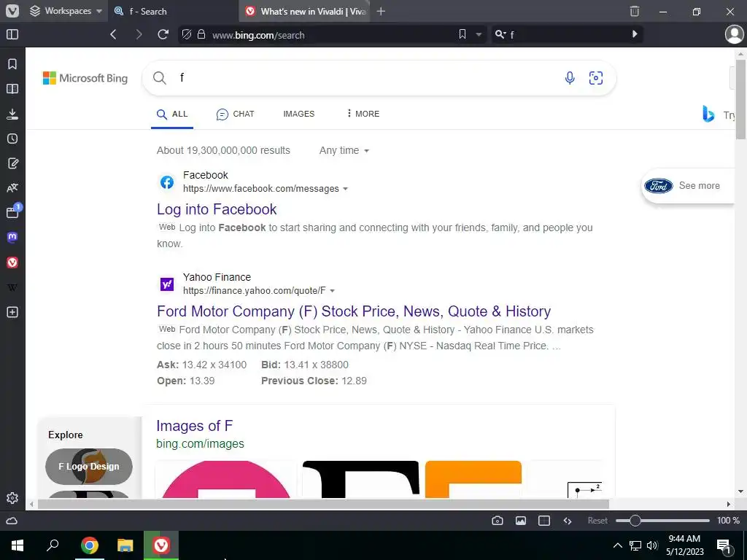The width and height of the screenshot is (747, 560).
Task: Open the MORE menu
Action: tap(363, 114)
